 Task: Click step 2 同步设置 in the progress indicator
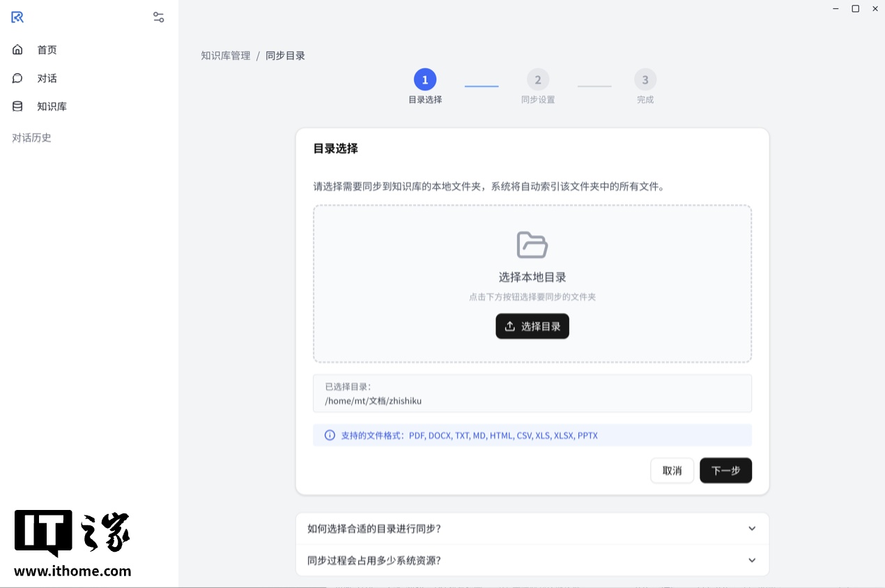pyautogui.click(x=537, y=79)
